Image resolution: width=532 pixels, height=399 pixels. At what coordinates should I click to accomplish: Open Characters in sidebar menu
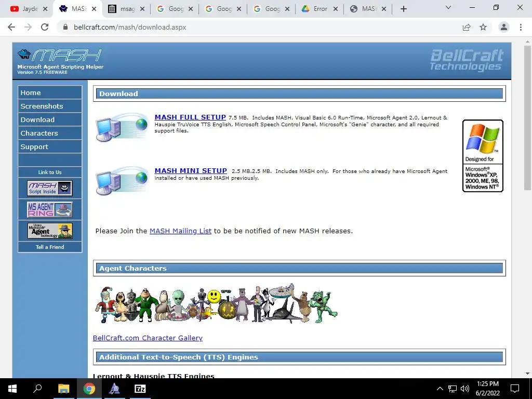click(50, 134)
